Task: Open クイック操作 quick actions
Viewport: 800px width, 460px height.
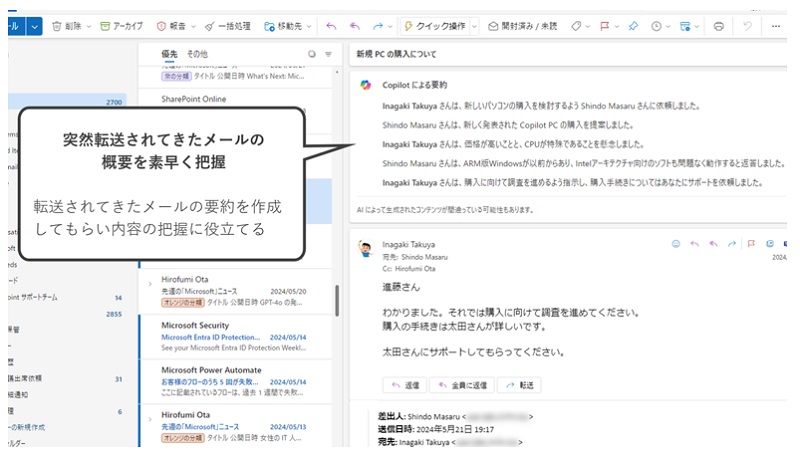Action: click(x=435, y=26)
